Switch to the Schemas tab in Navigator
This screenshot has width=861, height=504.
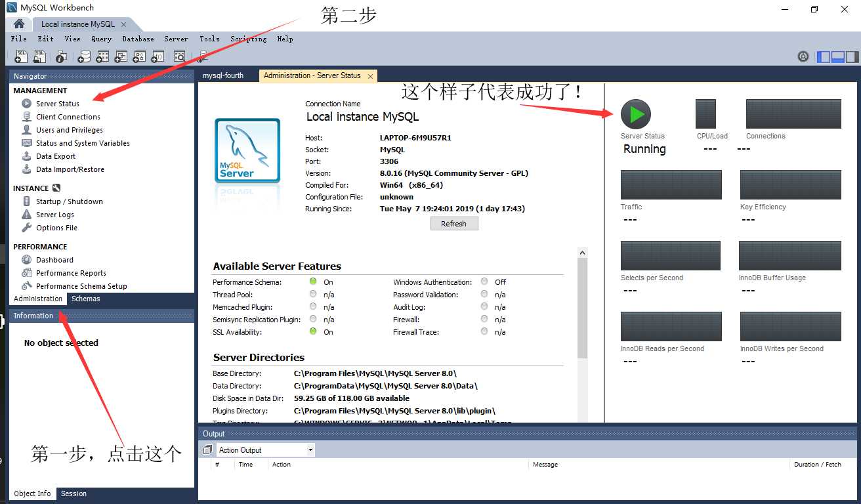86,299
